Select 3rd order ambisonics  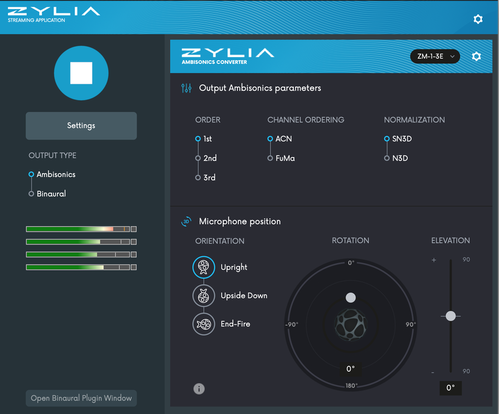pos(205,177)
